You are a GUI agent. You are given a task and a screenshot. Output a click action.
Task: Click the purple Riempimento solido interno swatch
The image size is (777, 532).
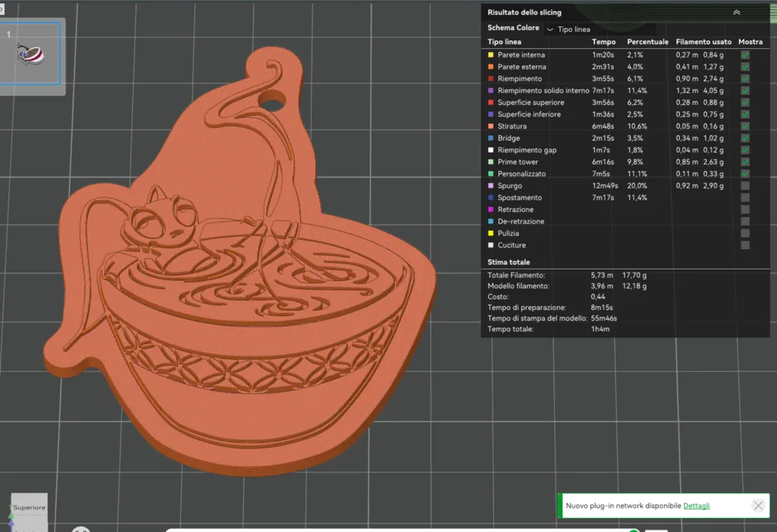coord(490,91)
